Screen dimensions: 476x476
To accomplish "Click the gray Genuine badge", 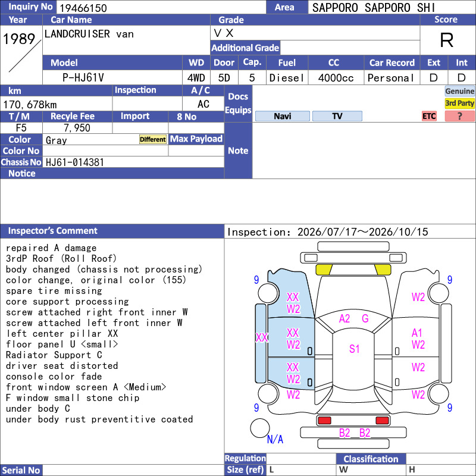I will pyautogui.click(x=459, y=91).
